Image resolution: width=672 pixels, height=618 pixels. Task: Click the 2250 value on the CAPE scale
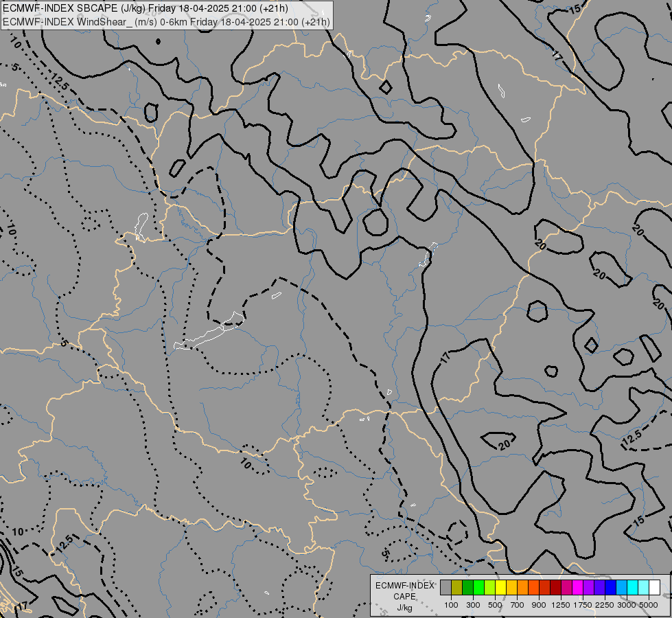coord(605,605)
